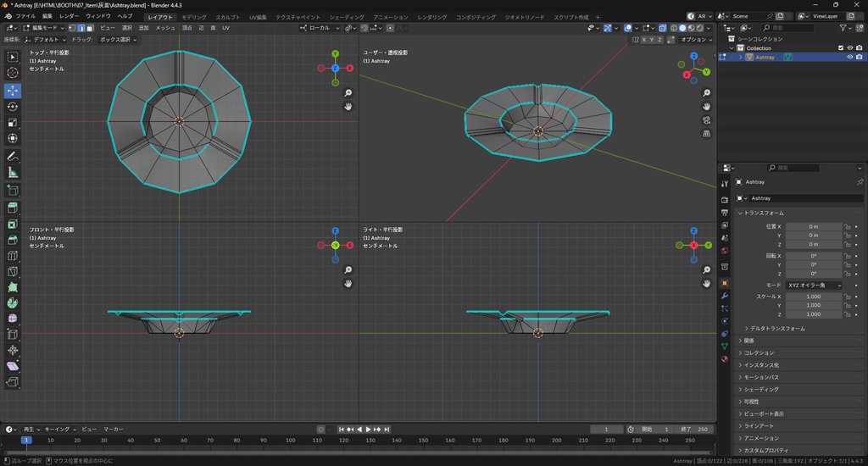The image size is (868, 466).
Task: Switch to solid viewport shading
Action: (682, 28)
